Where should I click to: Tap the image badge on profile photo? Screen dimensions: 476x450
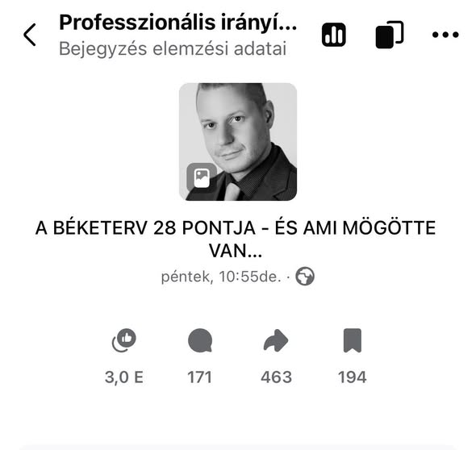(x=202, y=178)
